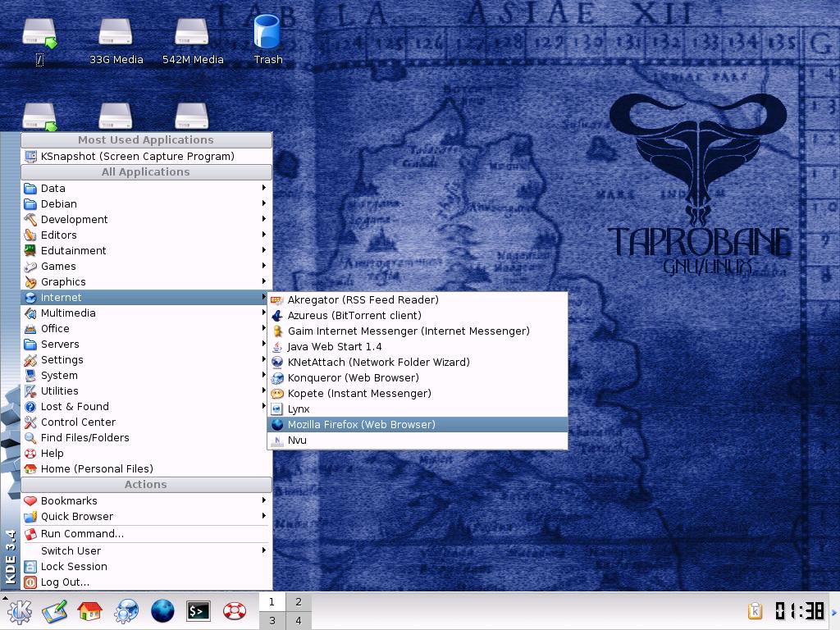Click the digital clock in the panel
The width and height of the screenshot is (840, 630).
pos(799,610)
